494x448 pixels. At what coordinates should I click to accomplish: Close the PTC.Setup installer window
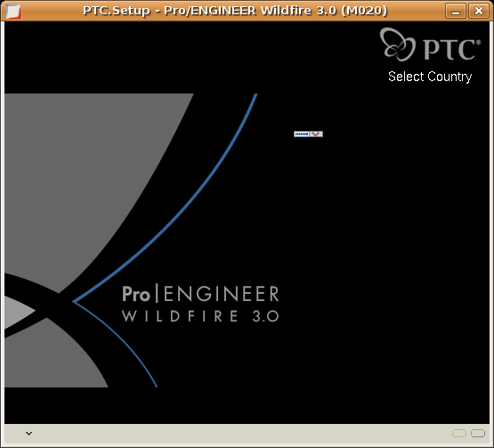click(x=478, y=11)
